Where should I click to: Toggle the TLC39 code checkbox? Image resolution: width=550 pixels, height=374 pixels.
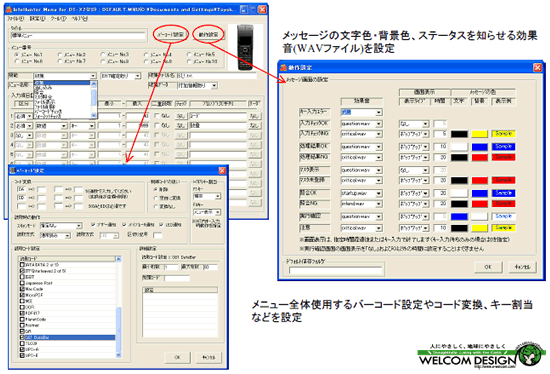(22, 343)
